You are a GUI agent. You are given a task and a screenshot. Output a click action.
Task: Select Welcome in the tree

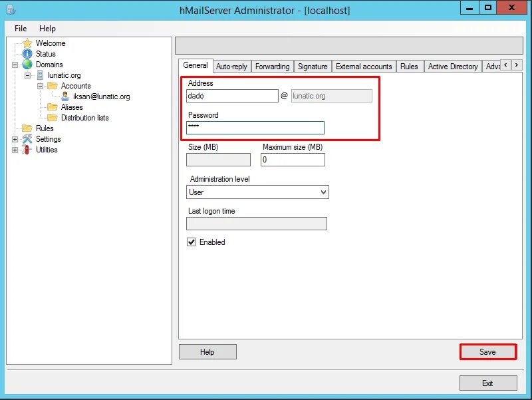(x=51, y=43)
